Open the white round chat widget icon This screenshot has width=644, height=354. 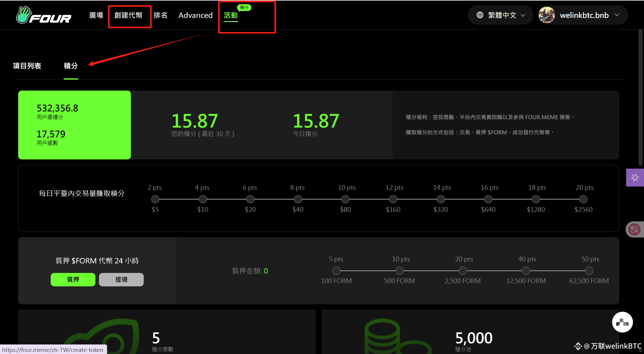coord(622,322)
